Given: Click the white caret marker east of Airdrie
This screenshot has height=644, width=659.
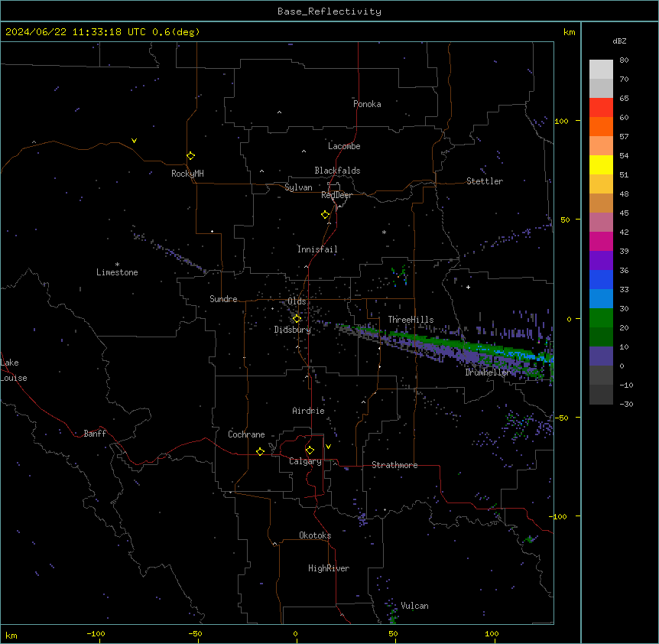Looking at the screenshot, I should point(363,402).
